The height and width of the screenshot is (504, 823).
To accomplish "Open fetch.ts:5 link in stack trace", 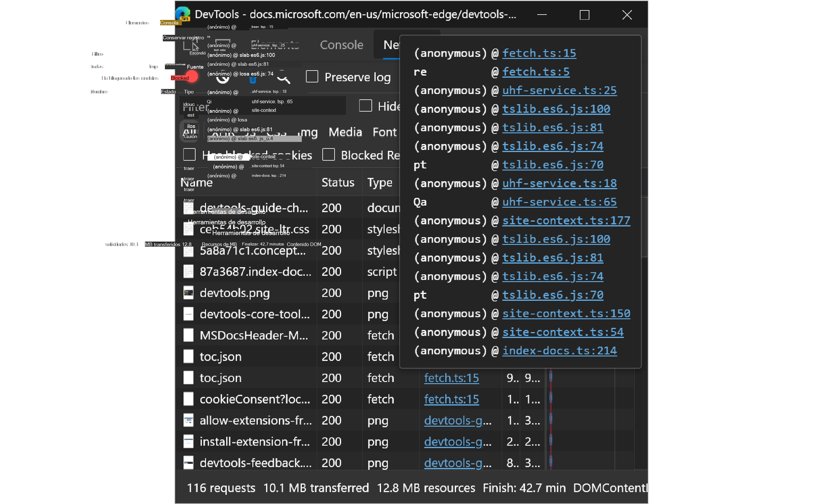I will click(536, 72).
